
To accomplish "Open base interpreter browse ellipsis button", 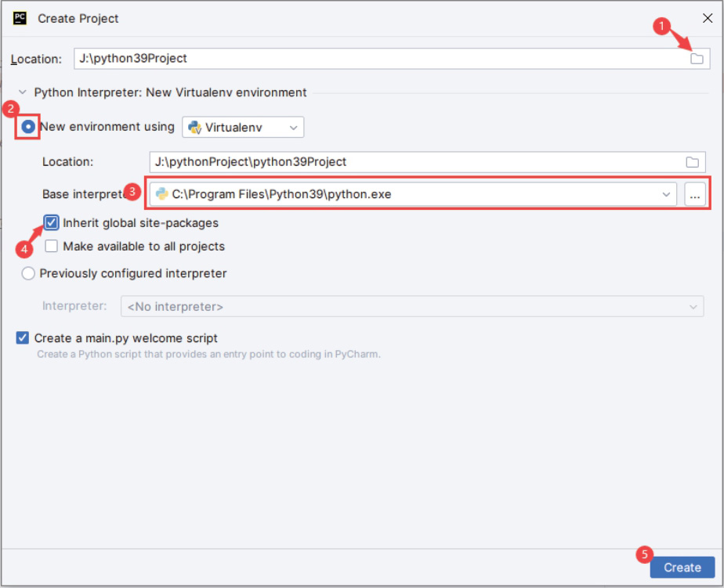I will 694,194.
